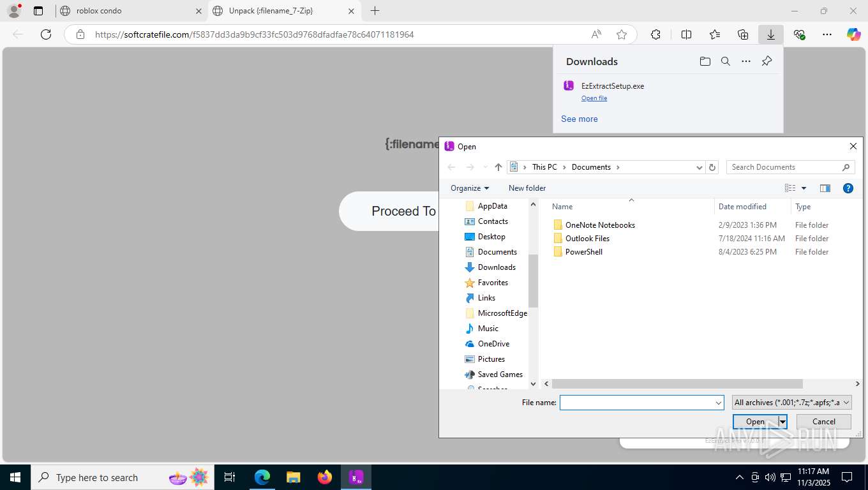Change view layout icon in dialog
The height and width of the screenshot is (490, 868).
[790, 188]
